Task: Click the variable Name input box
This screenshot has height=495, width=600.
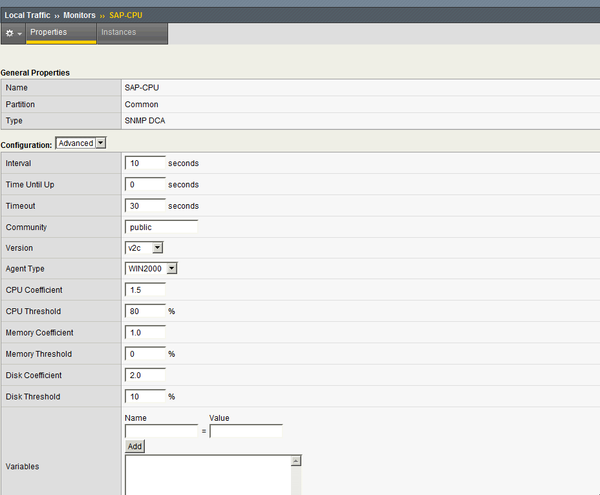Action: [x=161, y=431]
